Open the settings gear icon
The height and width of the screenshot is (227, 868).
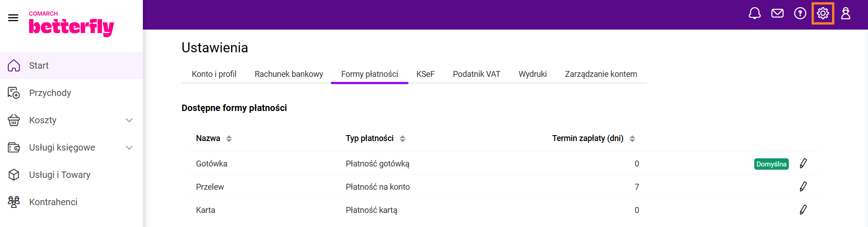point(823,14)
